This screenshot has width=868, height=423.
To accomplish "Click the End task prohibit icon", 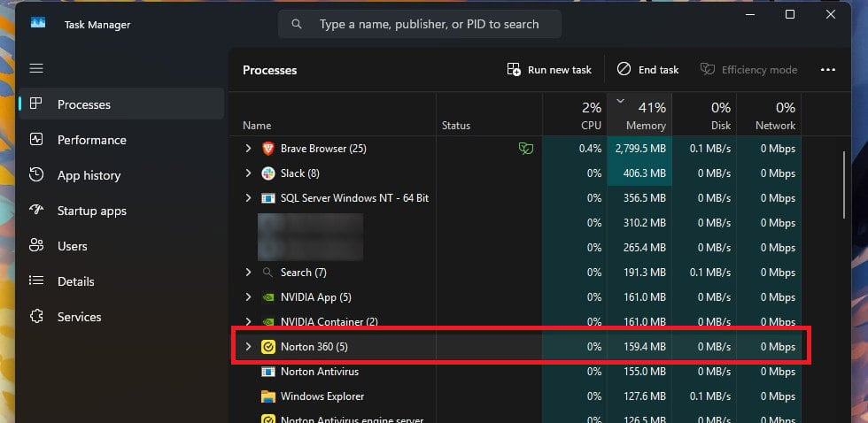I will [624, 69].
